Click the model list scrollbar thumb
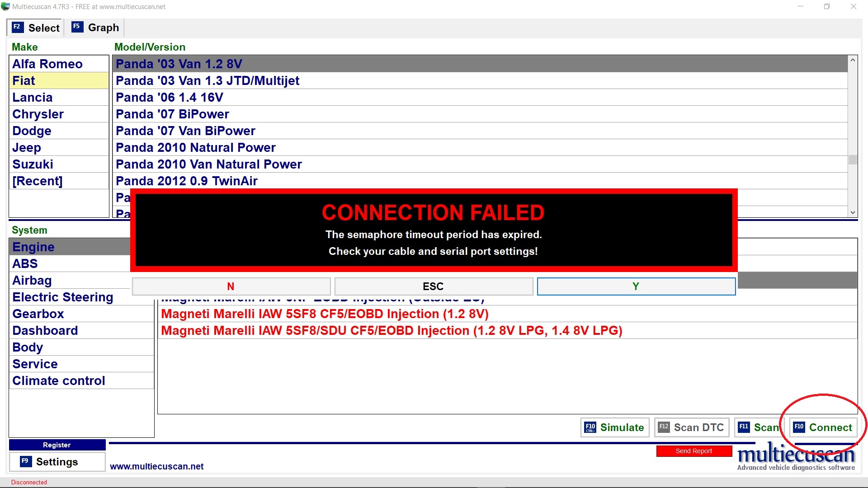This screenshot has height=488, width=868. pyautogui.click(x=853, y=160)
